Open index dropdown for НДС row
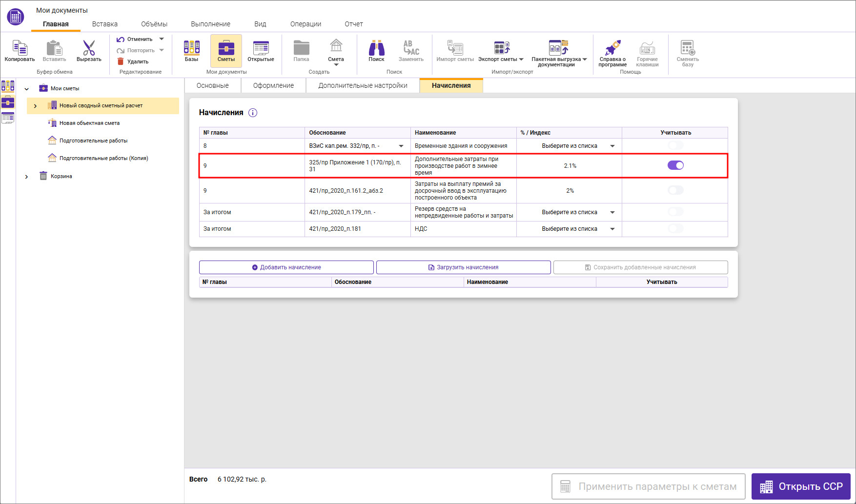Screen dimensions: 856x504 (612, 229)
